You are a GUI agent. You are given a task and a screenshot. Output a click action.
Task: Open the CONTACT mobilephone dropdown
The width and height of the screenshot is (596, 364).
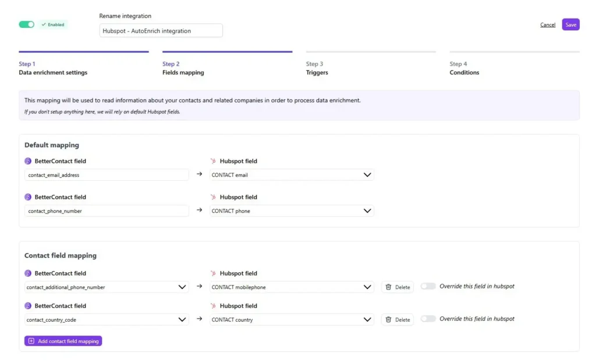point(292,287)
